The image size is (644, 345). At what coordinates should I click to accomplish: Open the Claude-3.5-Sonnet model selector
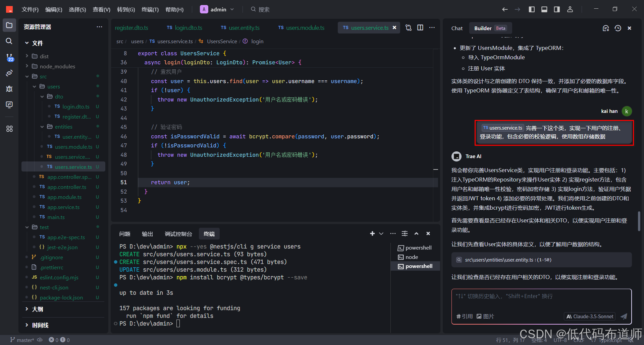[x=590, y=317]
